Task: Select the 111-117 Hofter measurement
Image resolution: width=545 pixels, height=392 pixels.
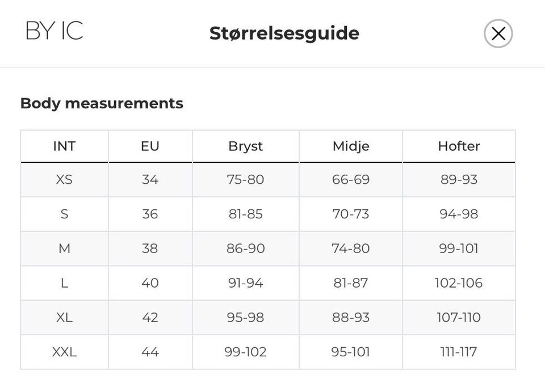Action: click(x=459, y=352)
